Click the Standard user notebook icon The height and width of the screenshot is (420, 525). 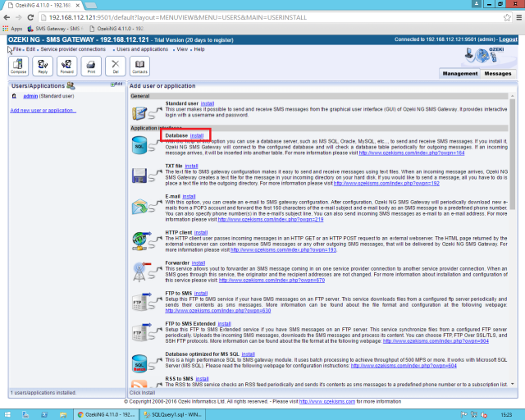click(x=139, y=113)
